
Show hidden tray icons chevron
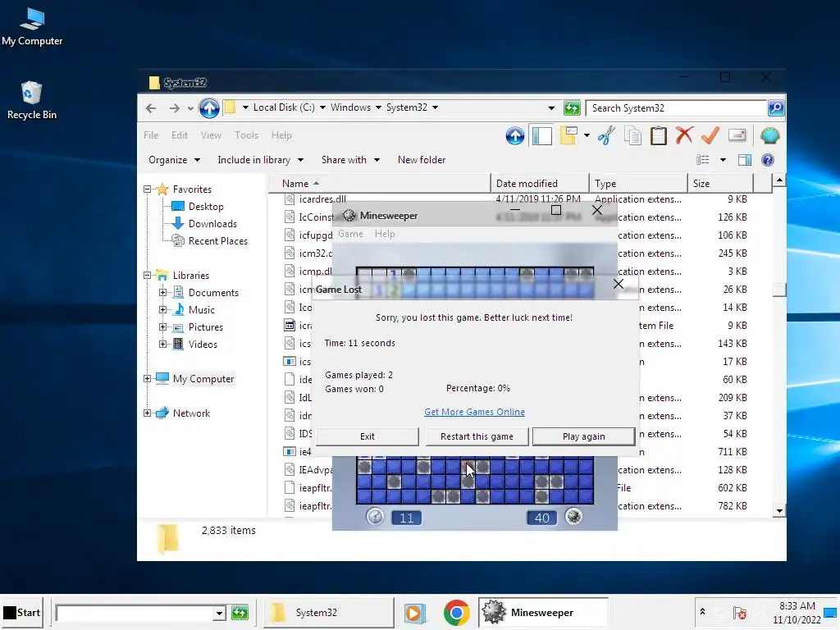(x=702, y=611)
